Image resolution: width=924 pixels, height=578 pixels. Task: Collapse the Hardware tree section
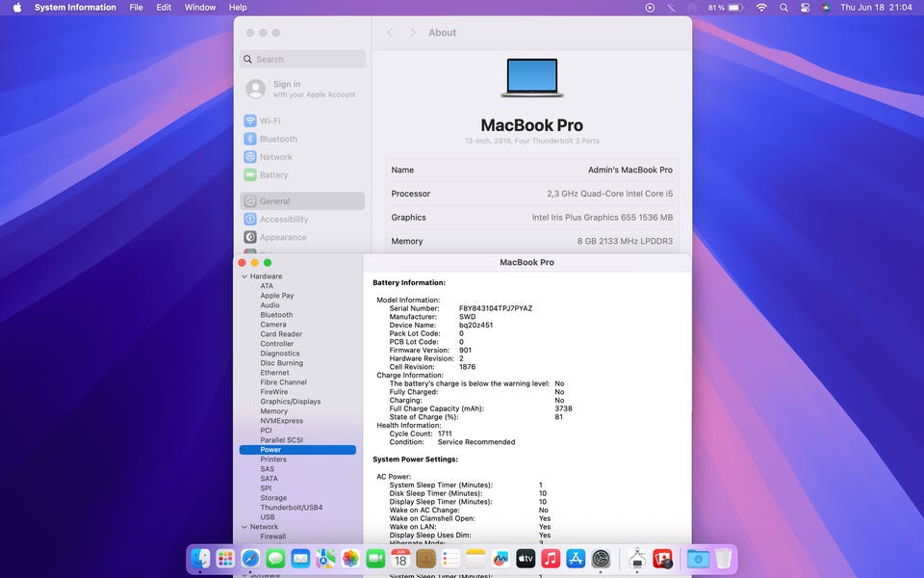click(244, 276)
